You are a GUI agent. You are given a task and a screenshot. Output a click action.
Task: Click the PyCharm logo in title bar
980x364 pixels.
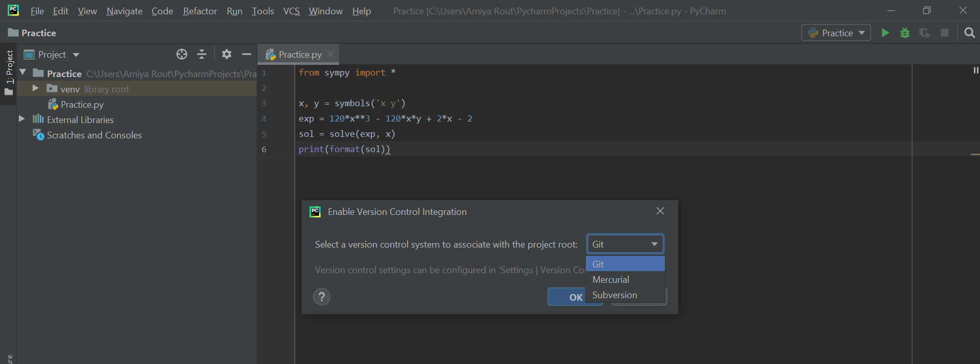13,10
